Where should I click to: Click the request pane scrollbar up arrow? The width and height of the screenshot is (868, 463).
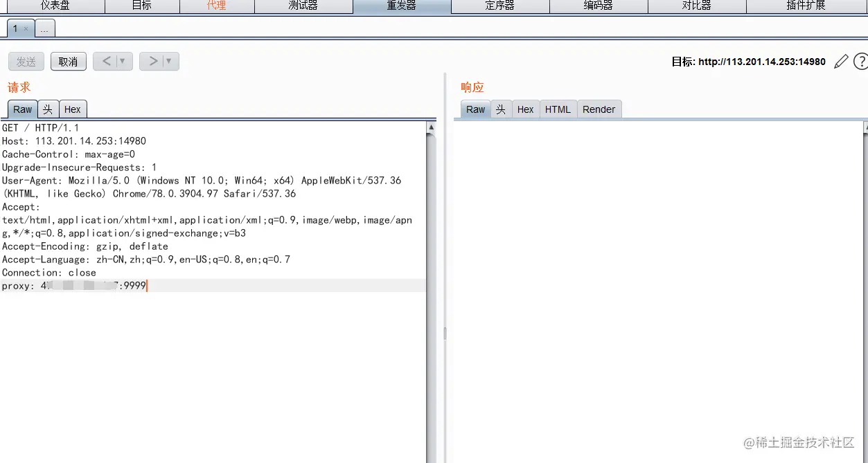click(432, 128)
